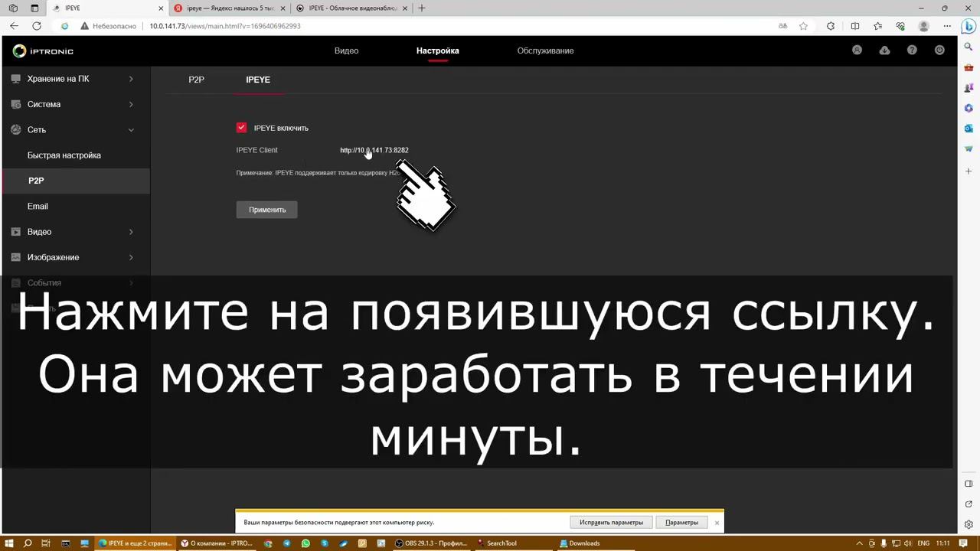Click the Edge sidebar search icon
Image resolution: width=980 pixels, height=551 pixels.
[969, 47]
